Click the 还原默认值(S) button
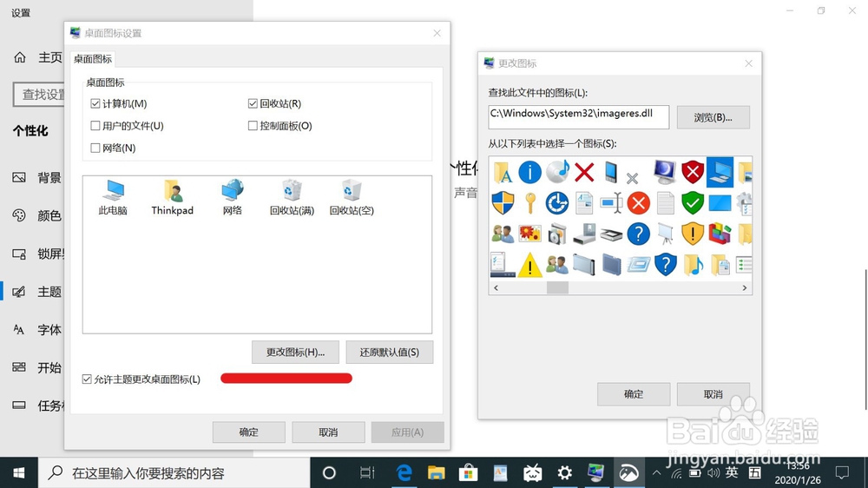868x488 pixels. point(389,353)
